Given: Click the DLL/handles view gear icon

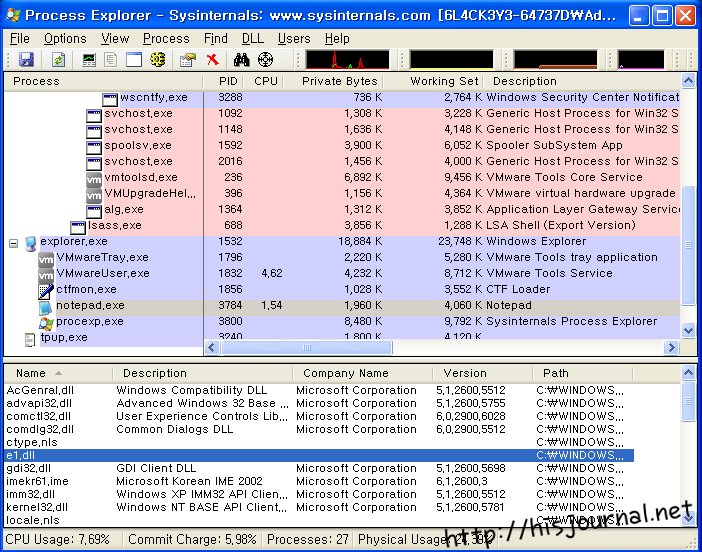Looking at the screenshot, I should tap(158, 60).
